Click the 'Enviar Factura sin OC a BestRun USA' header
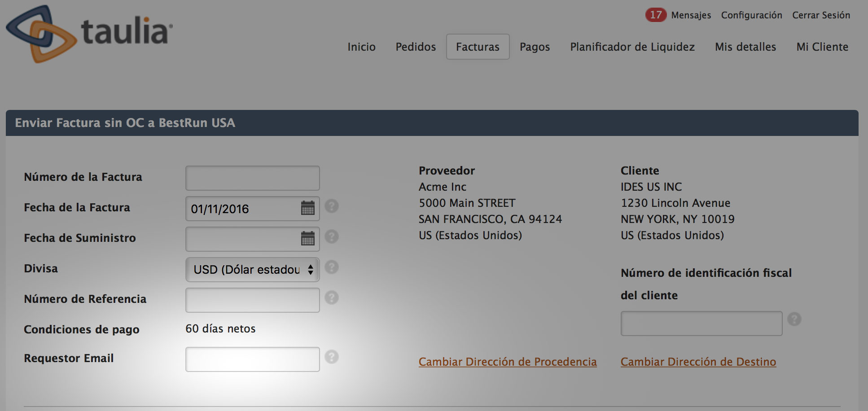 pos(125,123)
